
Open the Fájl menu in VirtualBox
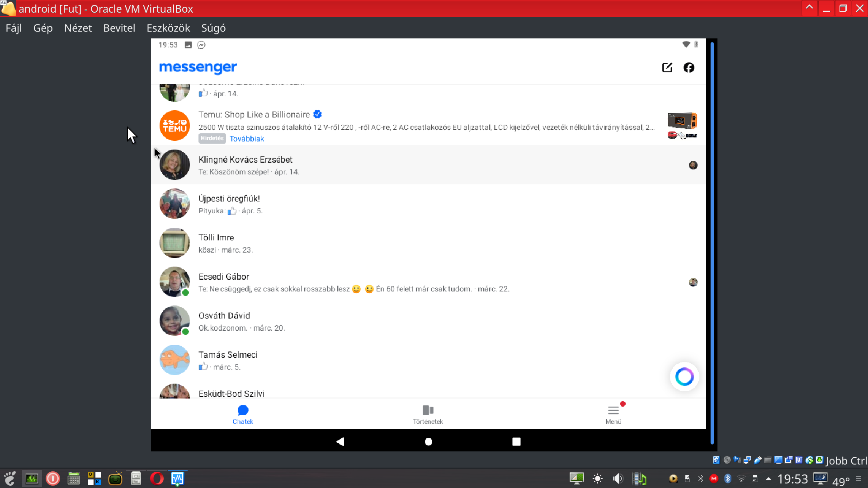coord(14,28)
